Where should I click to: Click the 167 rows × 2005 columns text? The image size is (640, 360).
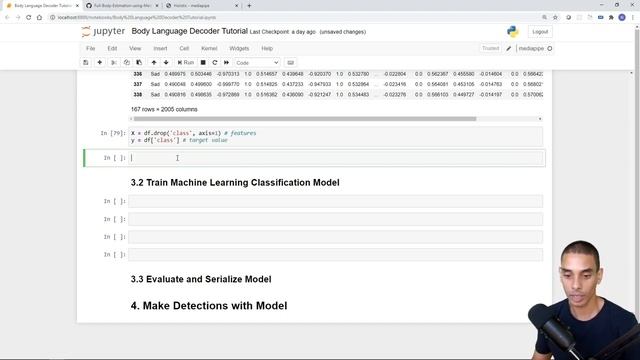[164, 109]
